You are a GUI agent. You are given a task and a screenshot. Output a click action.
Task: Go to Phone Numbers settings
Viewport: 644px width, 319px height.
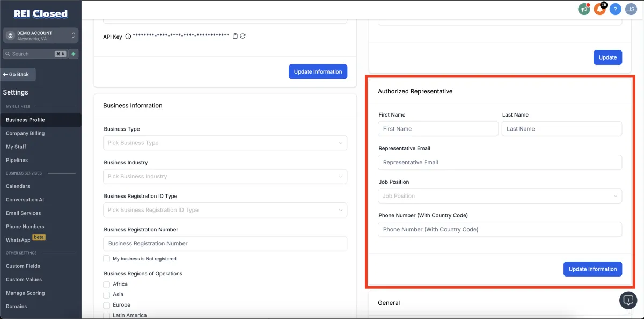point(25,227)
